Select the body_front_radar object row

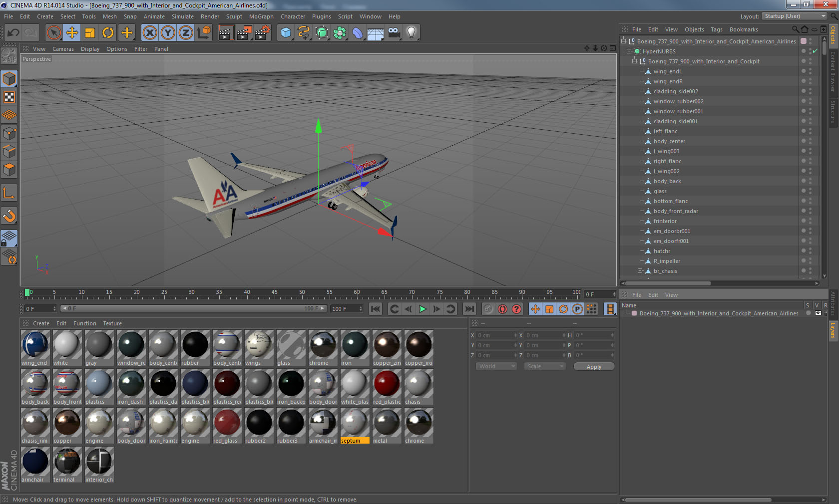click(x=676, y=211)
